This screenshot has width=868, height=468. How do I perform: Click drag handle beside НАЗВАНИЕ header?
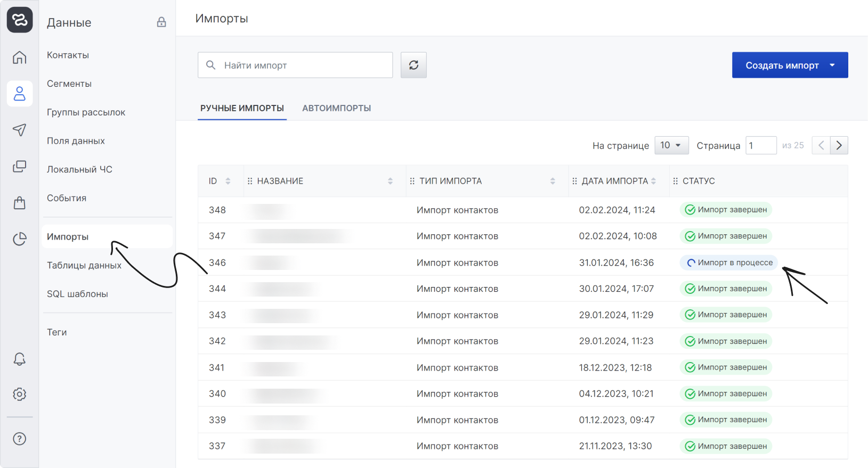pos(250,181)
